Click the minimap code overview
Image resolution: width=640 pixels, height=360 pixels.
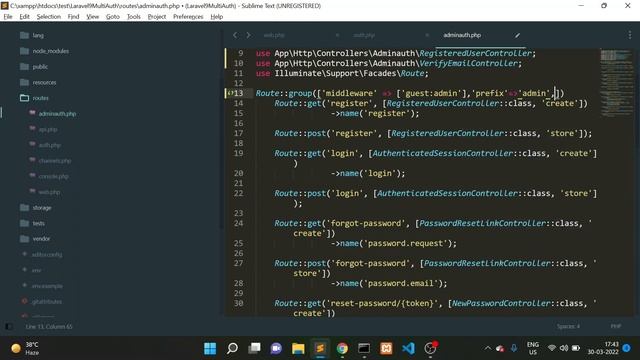[x=616, y=84]
